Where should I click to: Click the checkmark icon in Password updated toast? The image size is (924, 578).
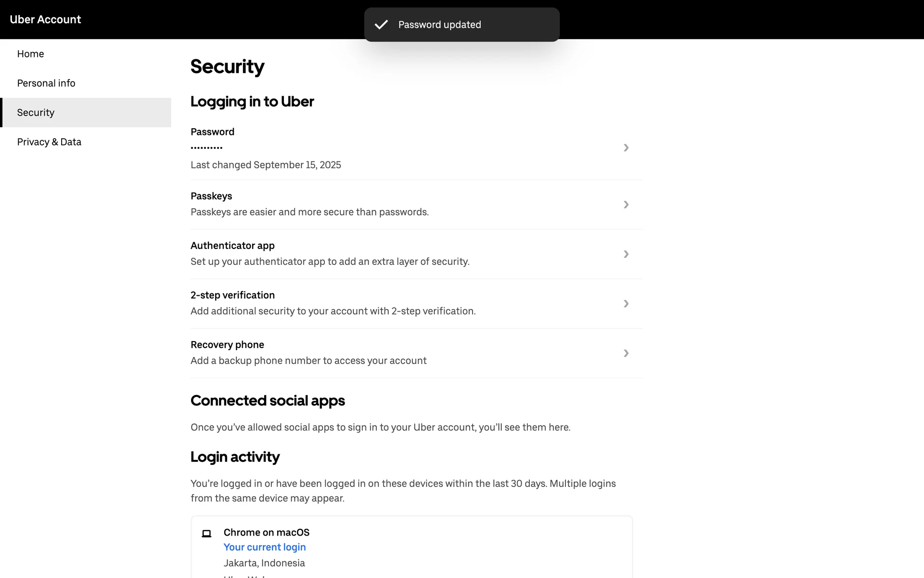click(381, 25)
